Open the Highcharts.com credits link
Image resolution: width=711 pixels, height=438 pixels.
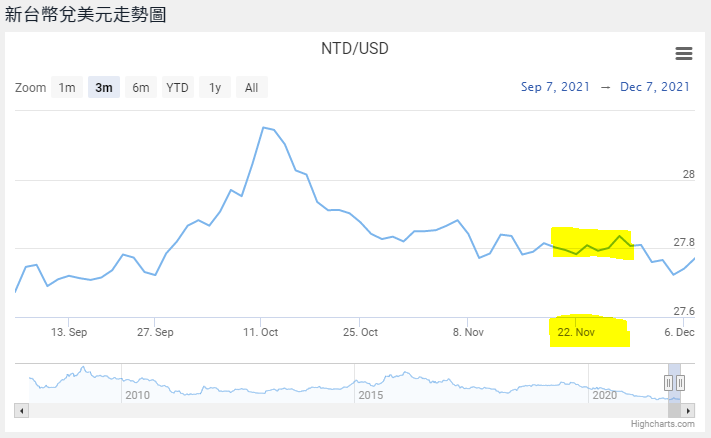click(x=662, y=425)
